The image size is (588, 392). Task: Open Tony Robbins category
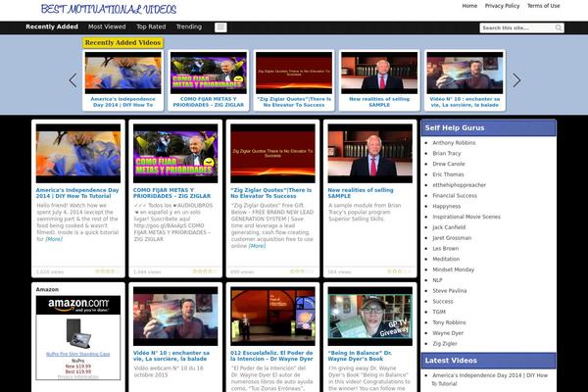(449, 322)
